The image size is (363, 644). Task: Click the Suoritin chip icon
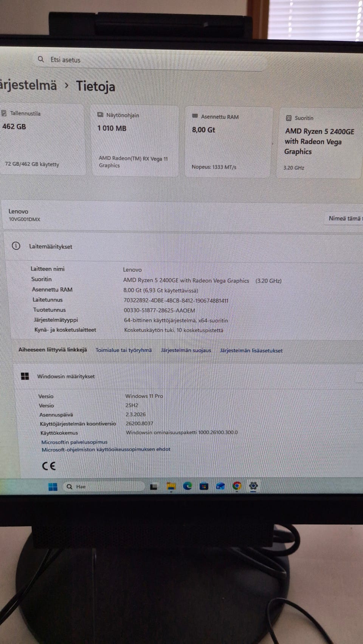[x=289, y=118]
